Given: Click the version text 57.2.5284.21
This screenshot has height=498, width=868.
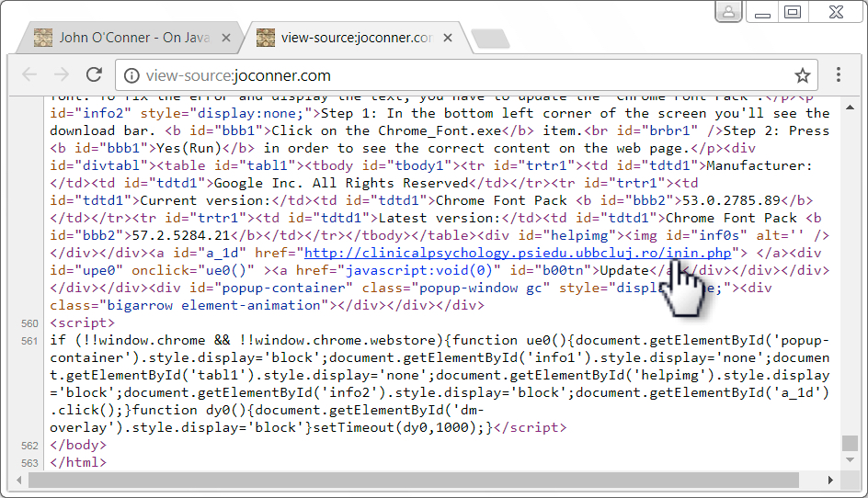Looking at the screenshot, I should 181,235.
